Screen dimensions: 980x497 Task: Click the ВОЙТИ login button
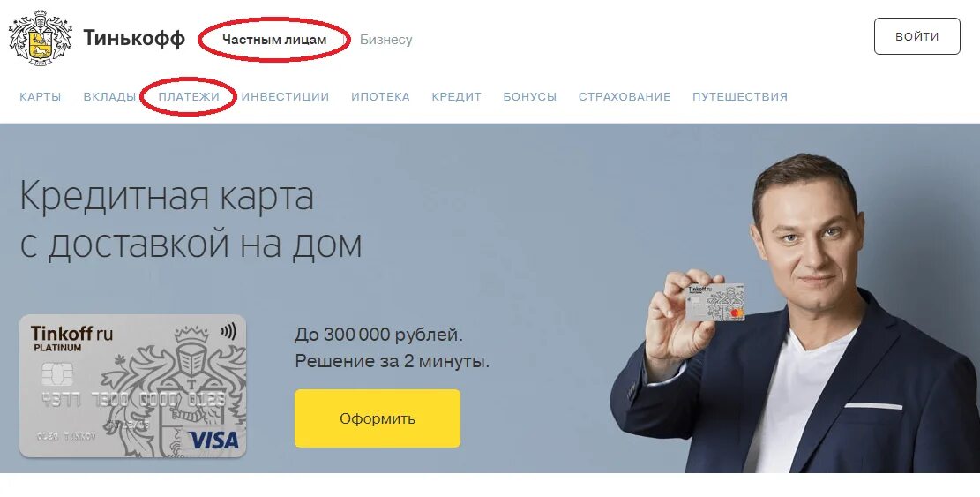coord(916,36)
